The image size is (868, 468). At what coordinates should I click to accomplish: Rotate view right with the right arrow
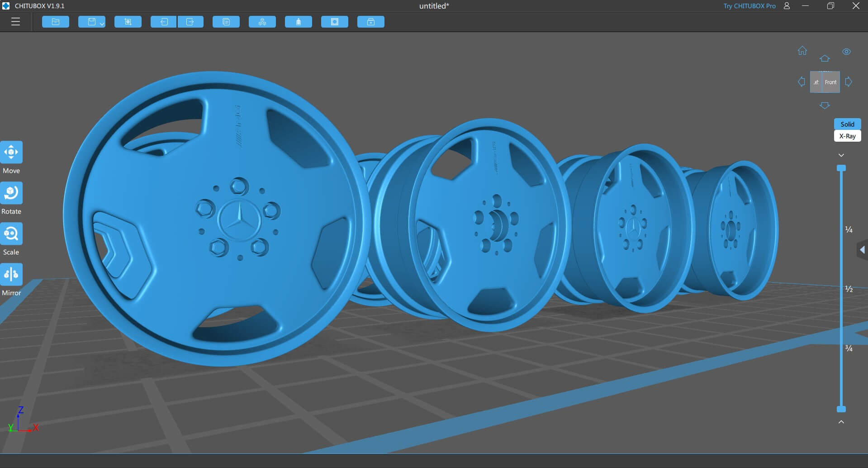[x=849, y=81]
